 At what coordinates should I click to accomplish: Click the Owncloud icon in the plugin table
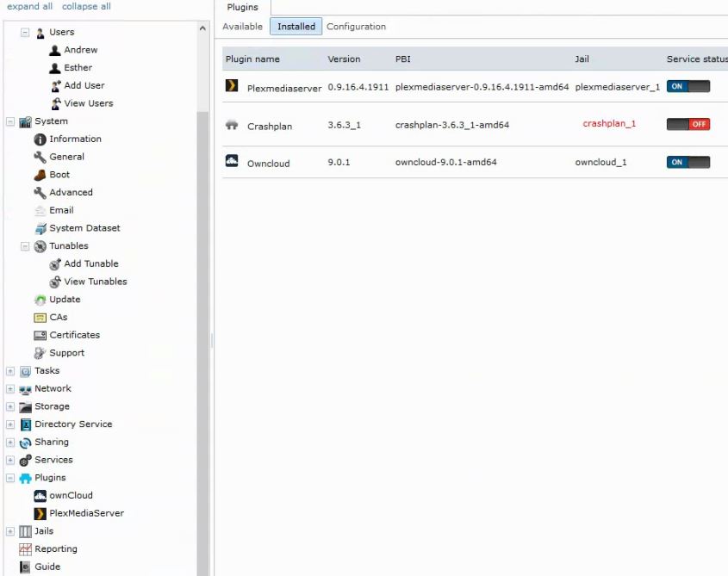[232, 161]
